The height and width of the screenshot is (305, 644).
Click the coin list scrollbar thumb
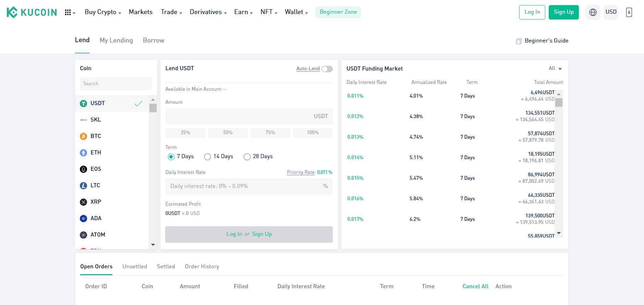pos(153,108)
